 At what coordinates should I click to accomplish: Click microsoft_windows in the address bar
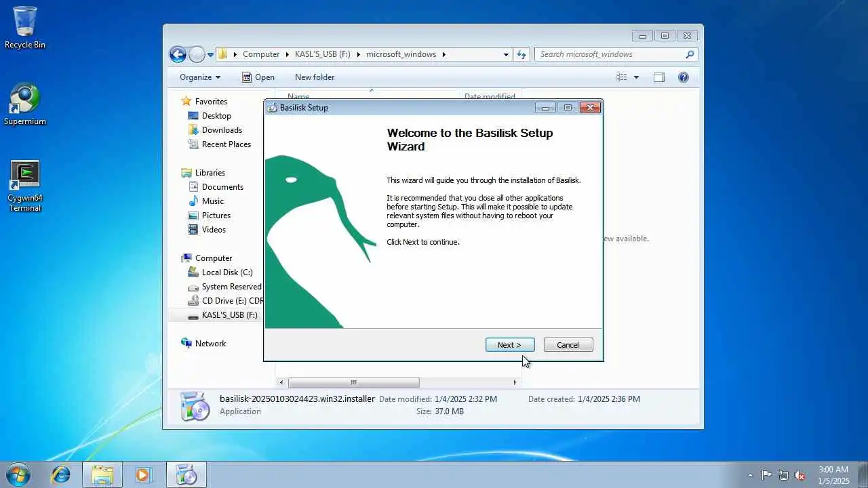[x=401, y=54]
